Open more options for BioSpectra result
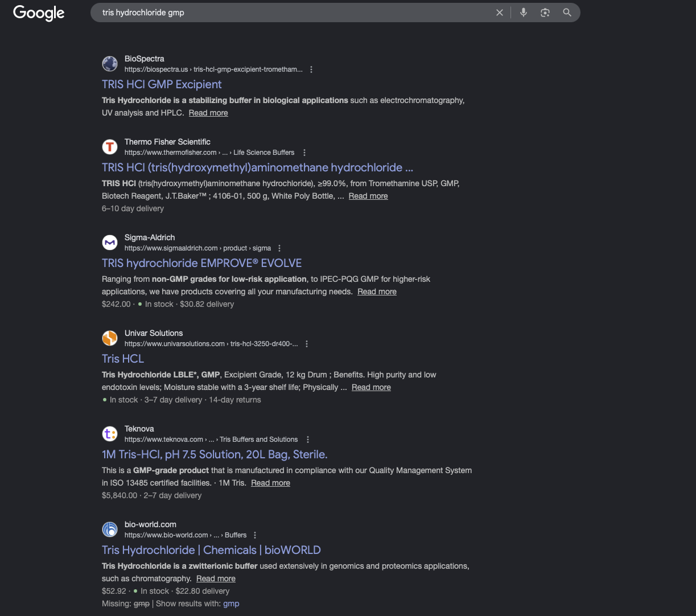696x616 pixels. coord(311,69)
